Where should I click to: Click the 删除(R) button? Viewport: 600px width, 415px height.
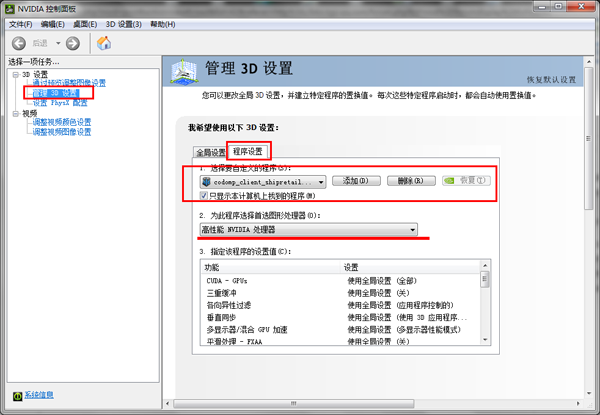411,181
